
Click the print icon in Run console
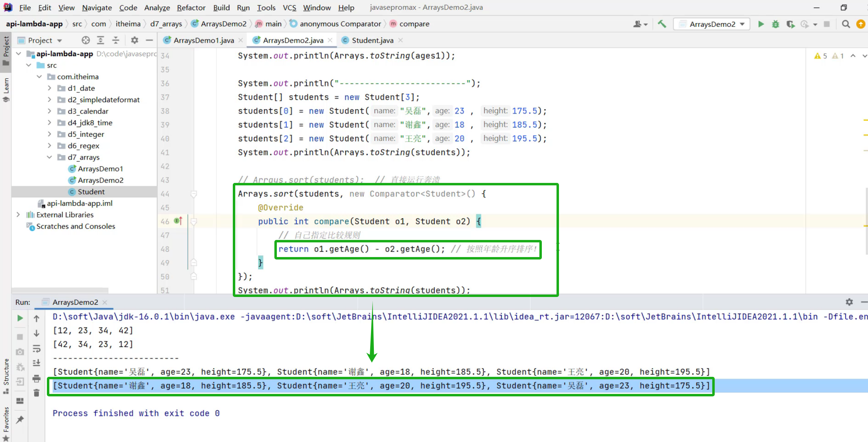pos(36,378)
